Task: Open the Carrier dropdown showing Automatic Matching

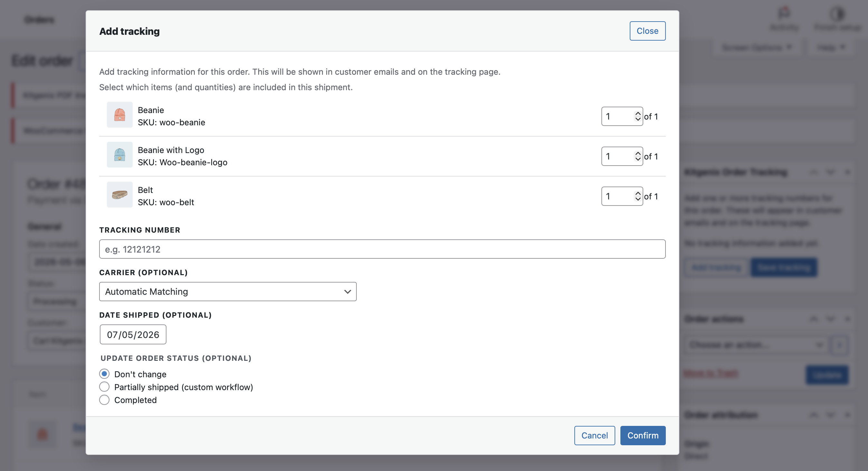Action: (228, 292)
